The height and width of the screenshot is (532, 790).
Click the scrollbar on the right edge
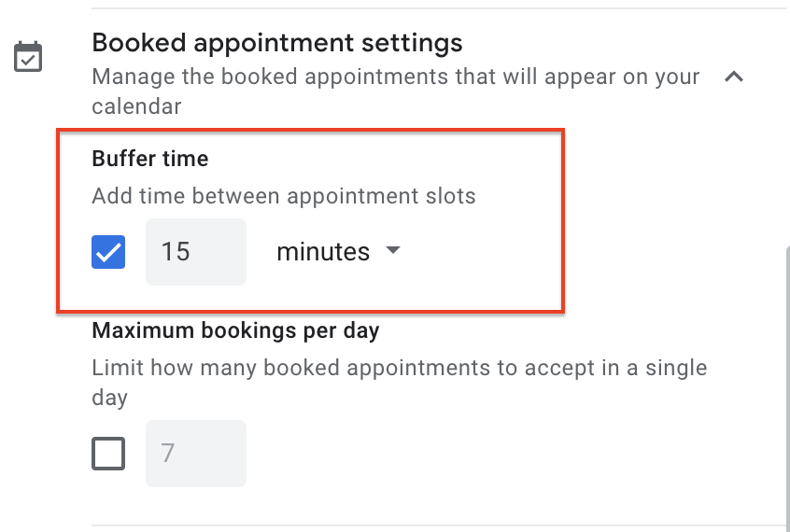[x=786, y=392]
